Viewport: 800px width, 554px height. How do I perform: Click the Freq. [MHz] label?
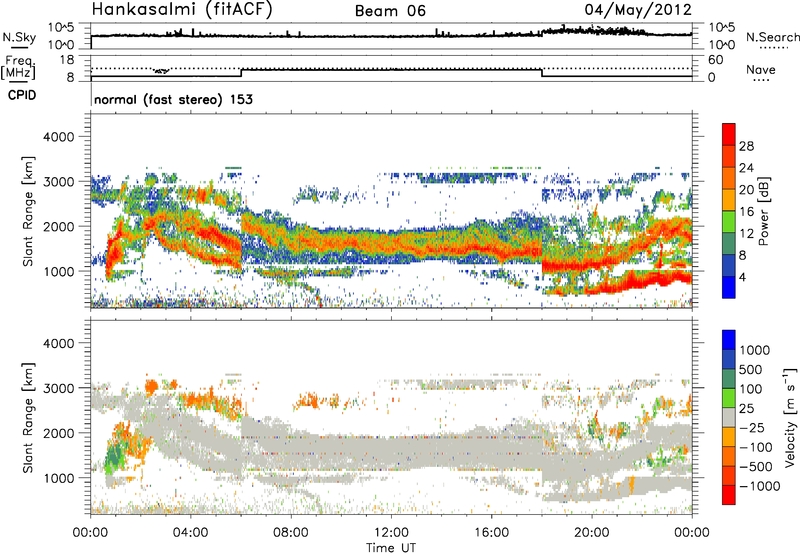[x=18, y=68]
